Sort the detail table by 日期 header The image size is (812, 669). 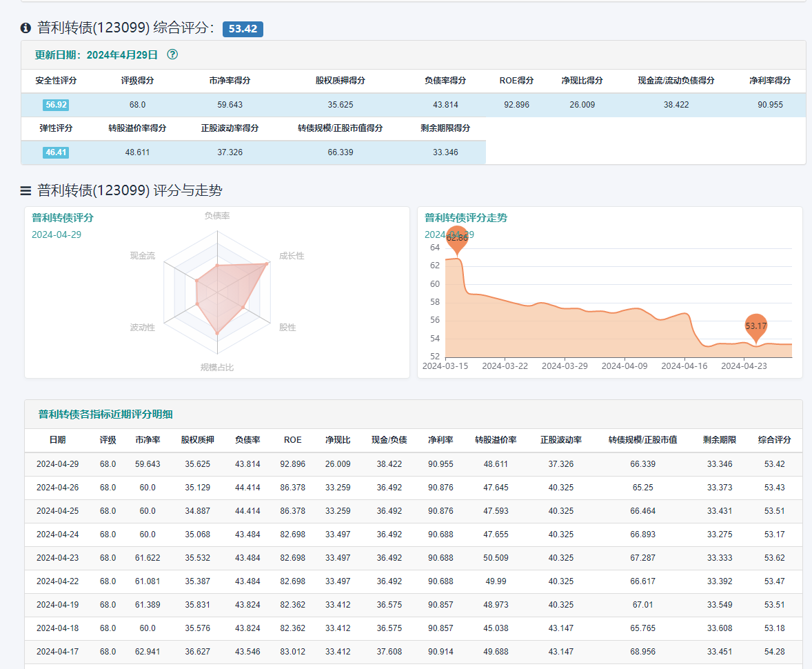click(58, 440)
